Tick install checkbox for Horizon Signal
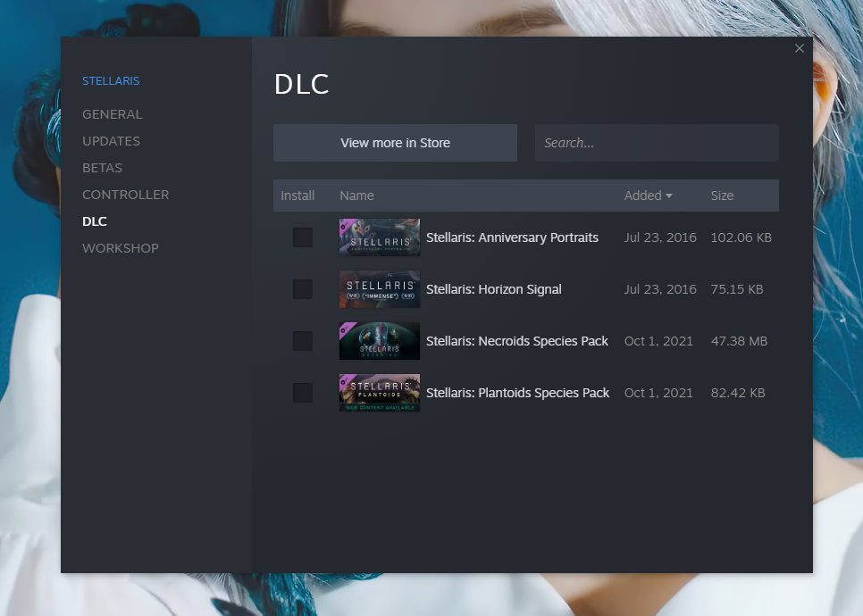This screenshot has height=616, width=863. (x=303, y=289)
